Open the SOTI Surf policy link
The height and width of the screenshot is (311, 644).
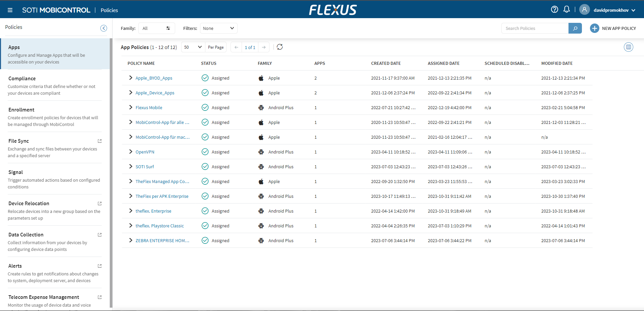click(x=145, y=167)
